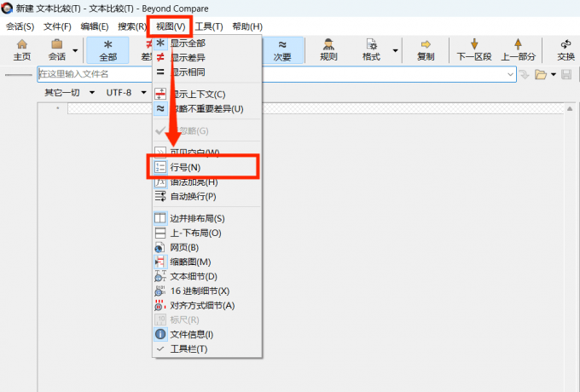Toggle Show Context (显示上下文) menu item
Image resolution: width=580 pixels, height=392 pixels.
coord(206,95)
